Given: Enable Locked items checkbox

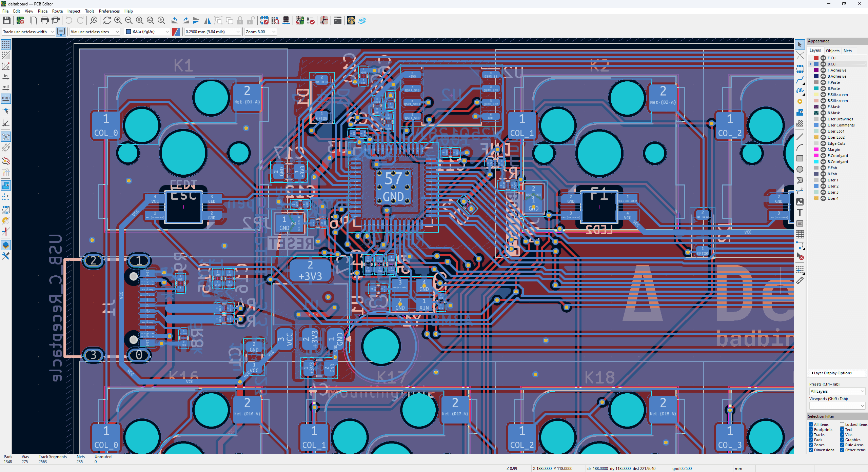Looking at the screenshot, I should pos(842,425).
